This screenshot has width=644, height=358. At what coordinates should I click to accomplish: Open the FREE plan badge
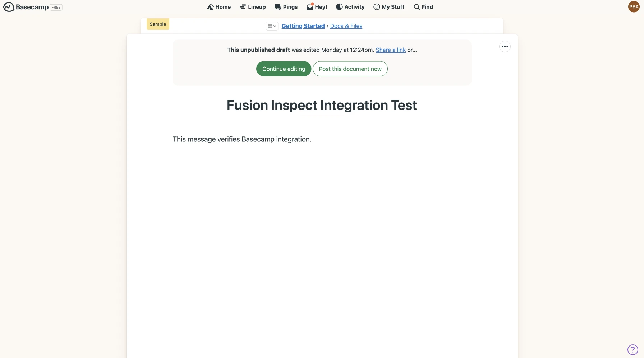[x=56, y=7]
